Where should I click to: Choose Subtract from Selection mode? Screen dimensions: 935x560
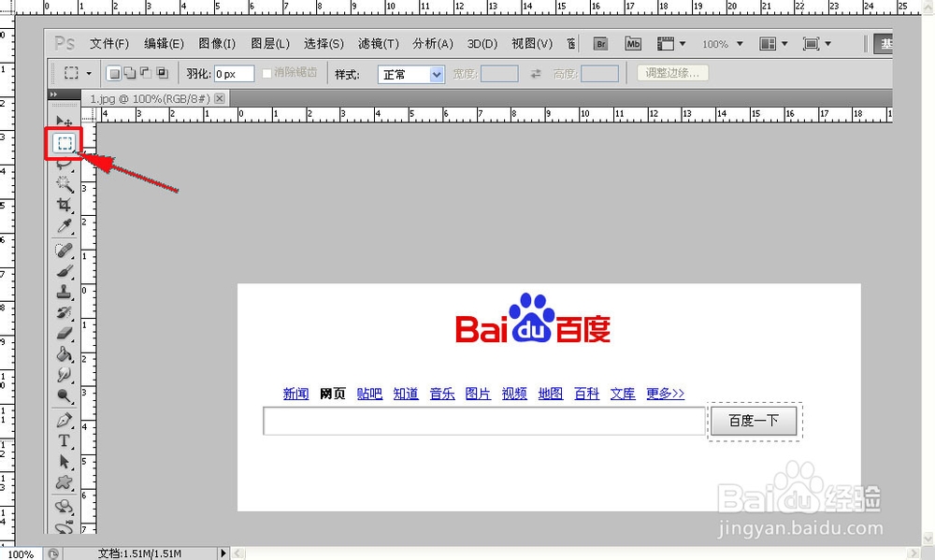146,73
